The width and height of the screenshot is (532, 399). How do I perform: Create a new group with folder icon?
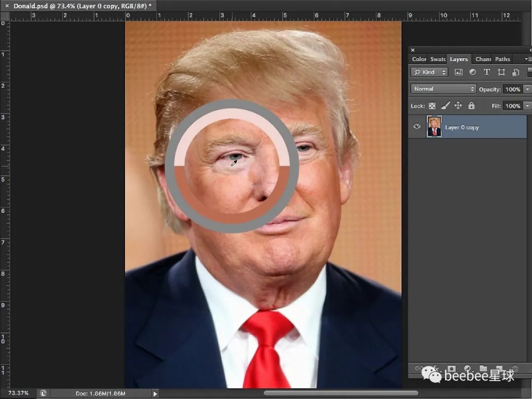coord(483,368)
